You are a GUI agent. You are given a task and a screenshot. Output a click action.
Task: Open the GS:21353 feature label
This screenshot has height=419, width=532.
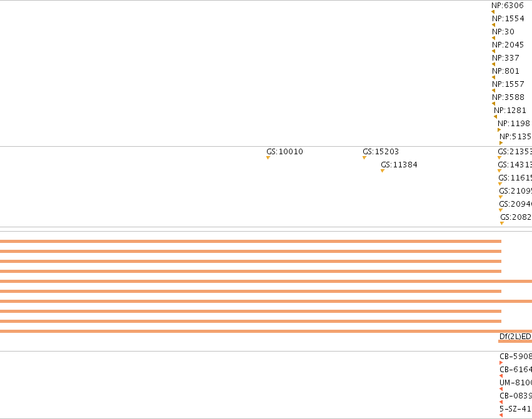point(514,152)
